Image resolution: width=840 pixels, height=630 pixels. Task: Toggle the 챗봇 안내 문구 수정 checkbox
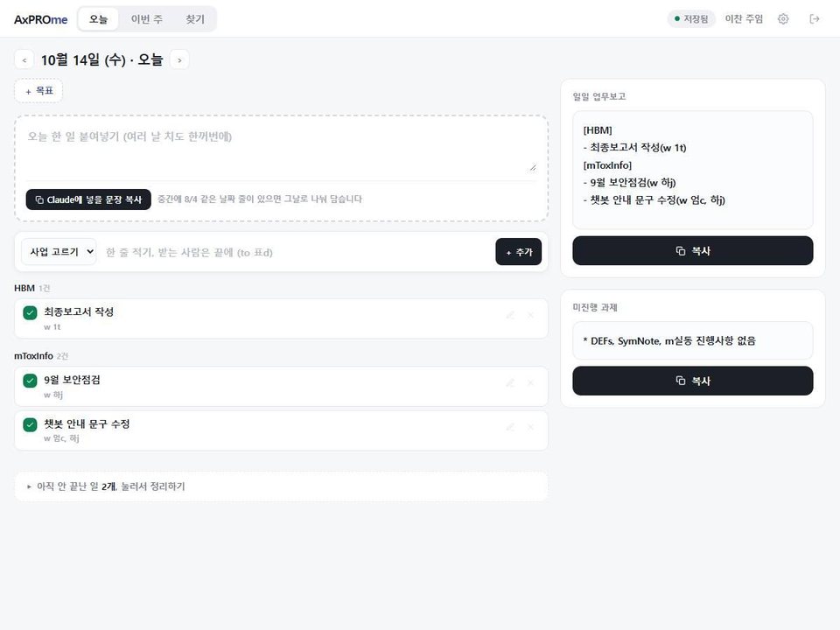(x=30, y=425)
